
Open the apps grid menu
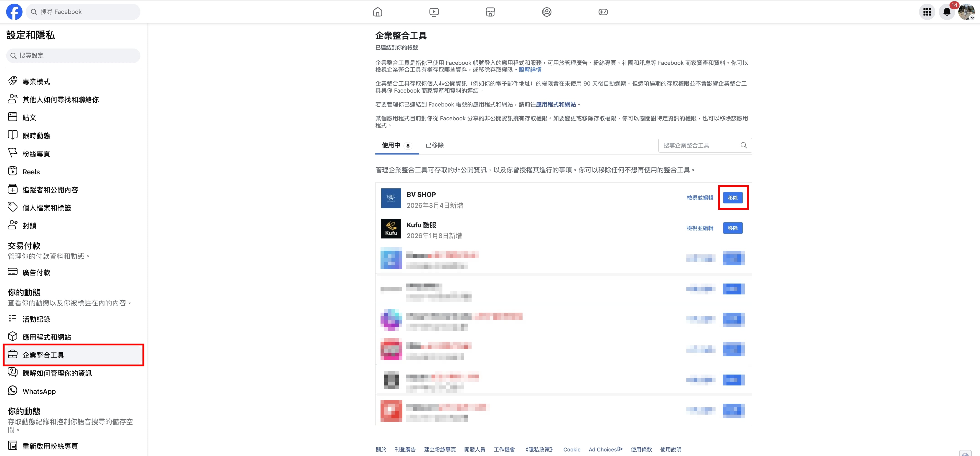(927, 12)
